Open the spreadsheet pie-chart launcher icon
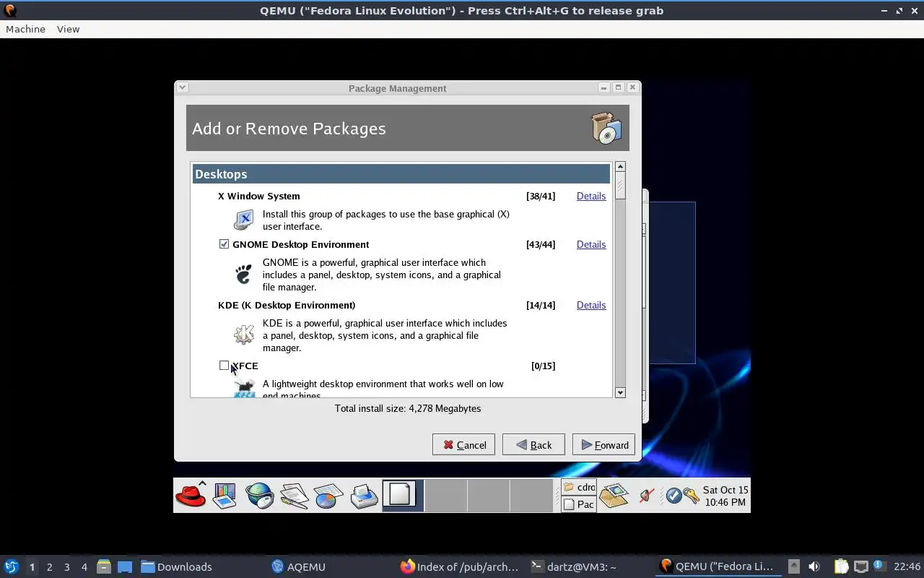The height and width of the screenshot is (578, 924). coord(328,496)
